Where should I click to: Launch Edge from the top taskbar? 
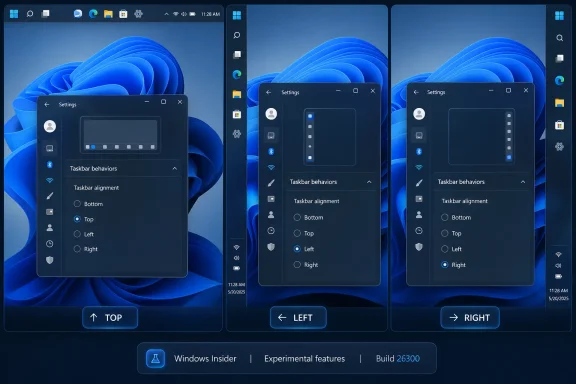[93, 14]
